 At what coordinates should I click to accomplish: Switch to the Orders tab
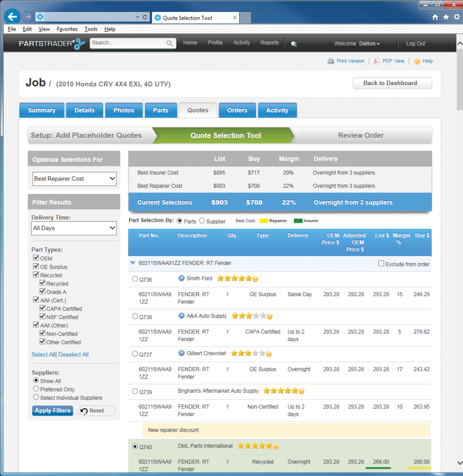coord(237,110)
